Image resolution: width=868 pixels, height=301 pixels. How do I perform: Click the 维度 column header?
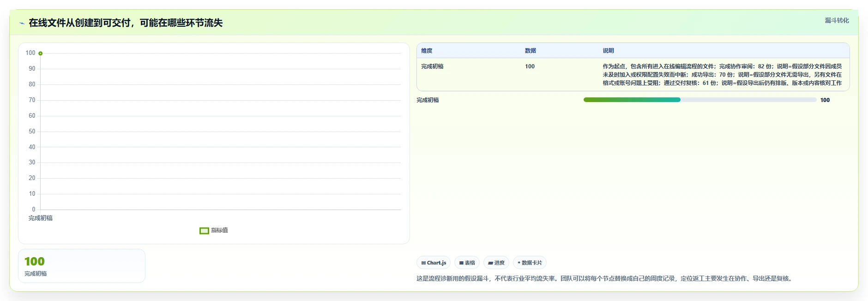(427, 51)
